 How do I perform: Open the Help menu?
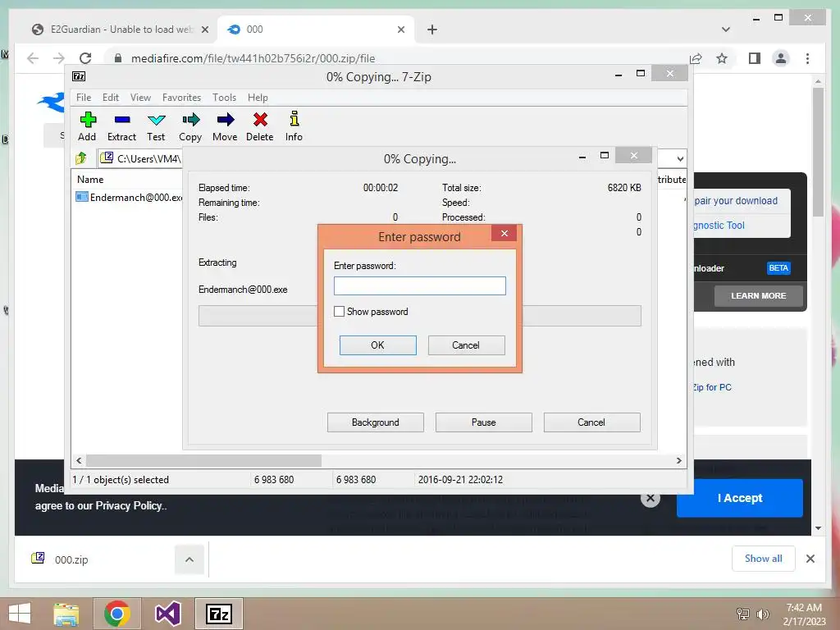point(258,98)
